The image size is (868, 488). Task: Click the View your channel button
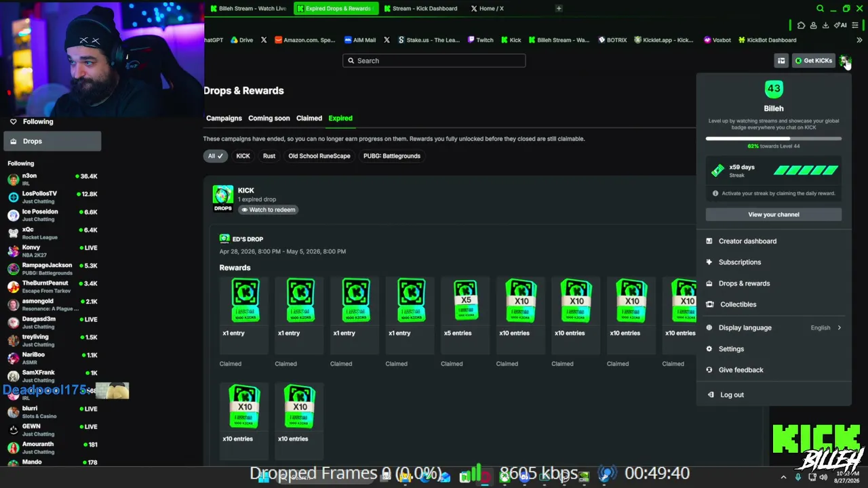tap(774, 215)
